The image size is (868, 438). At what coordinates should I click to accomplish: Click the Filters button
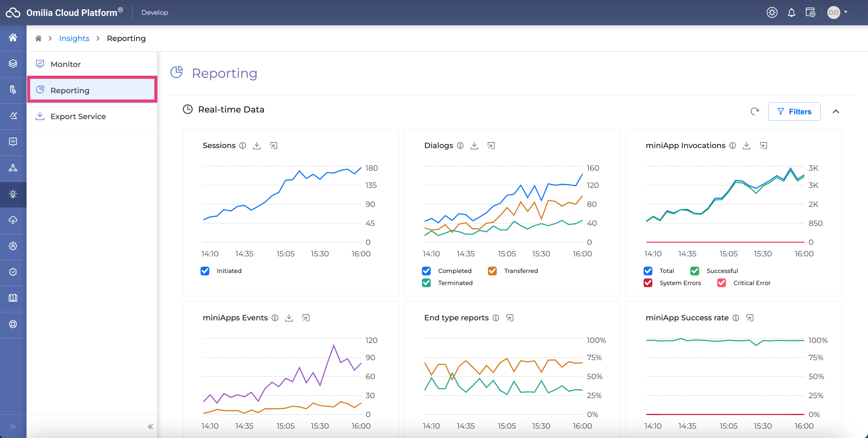[x=794, y=112]
